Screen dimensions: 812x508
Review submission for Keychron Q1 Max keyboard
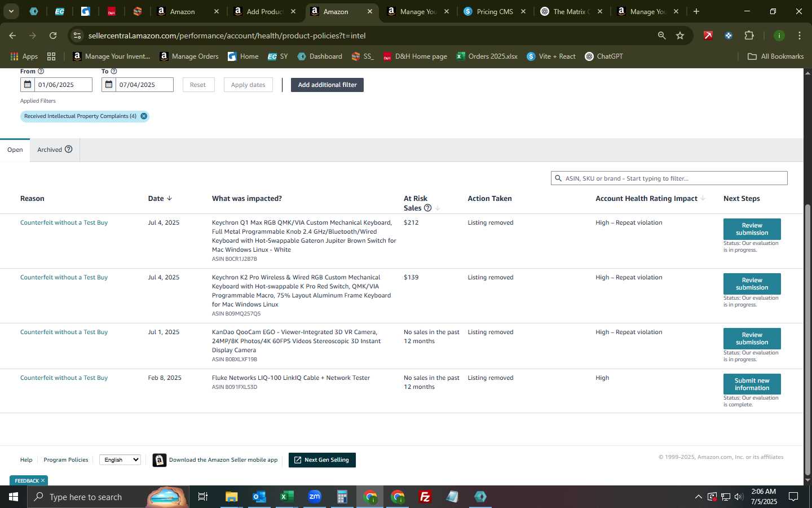pos(752,229)
